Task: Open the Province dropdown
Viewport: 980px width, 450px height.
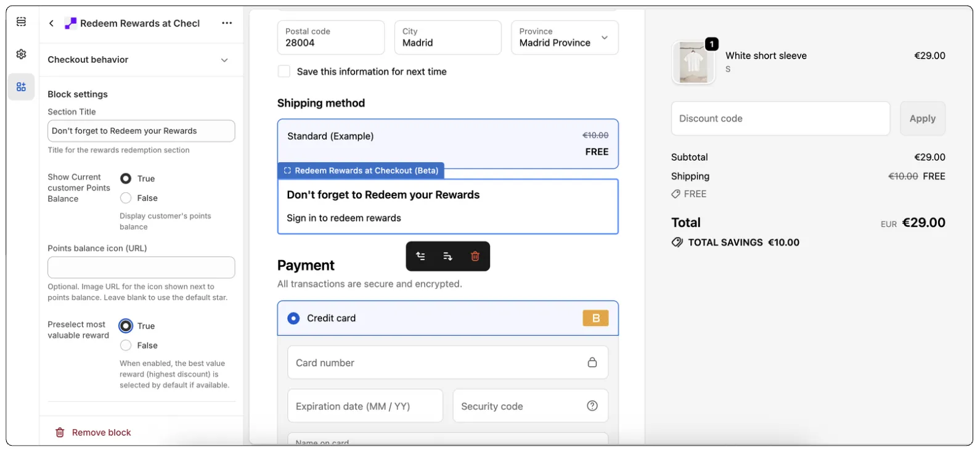Action: coord(565,38)
